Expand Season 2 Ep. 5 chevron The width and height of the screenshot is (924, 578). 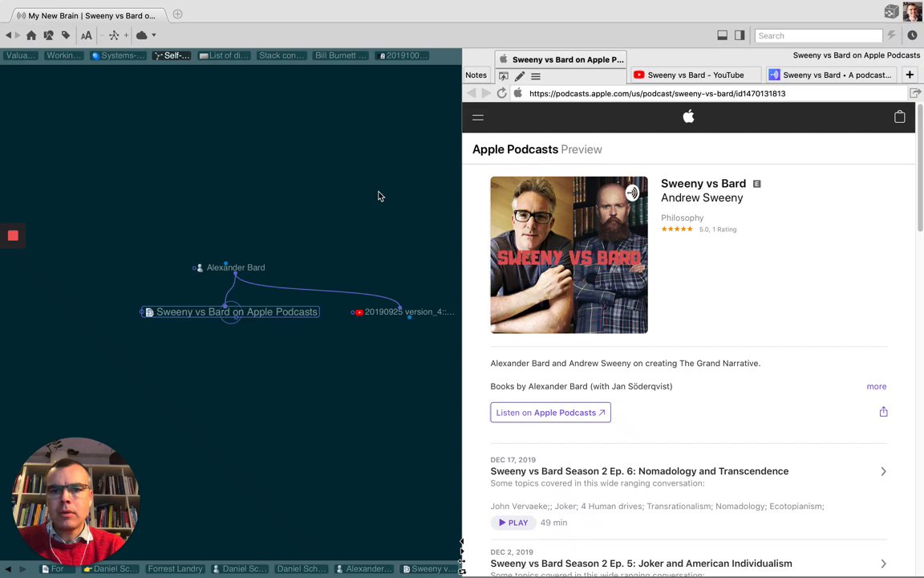(x=883, y=564)
